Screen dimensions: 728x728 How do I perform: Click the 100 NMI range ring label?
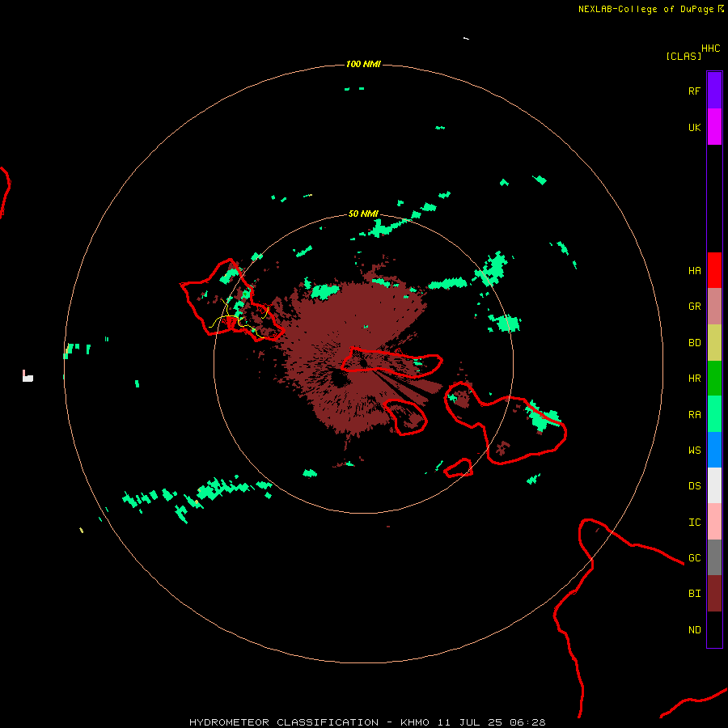click(x=363, y=64)
